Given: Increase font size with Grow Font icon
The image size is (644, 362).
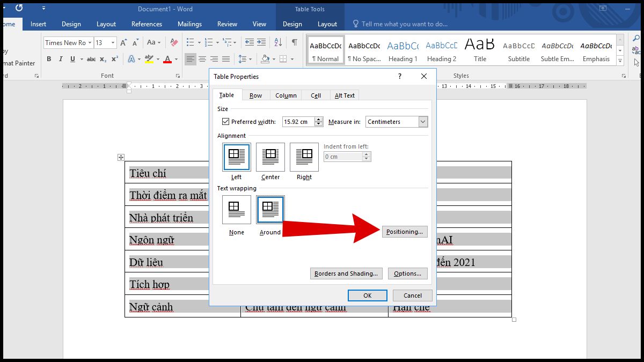Looking at the screenshot, I should click(123, 42).
